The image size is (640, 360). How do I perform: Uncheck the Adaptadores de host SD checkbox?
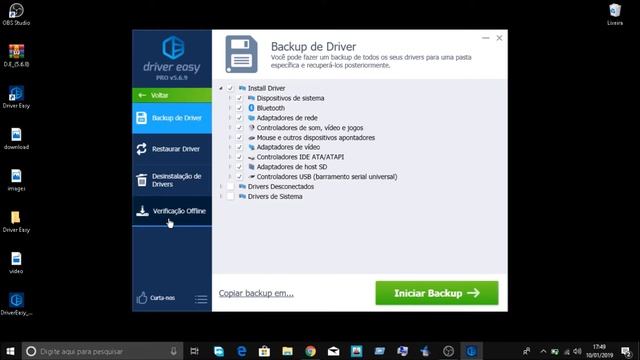click(x=239, y=167)
